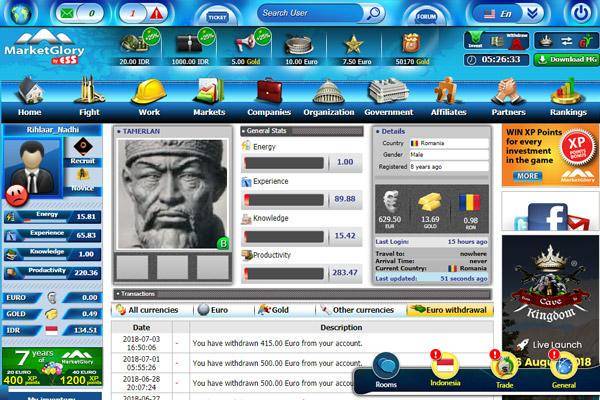Click the MarketGlory logo
Image resolution: width=600 pixels, height=400 pixels.
[x=44, y=47]
